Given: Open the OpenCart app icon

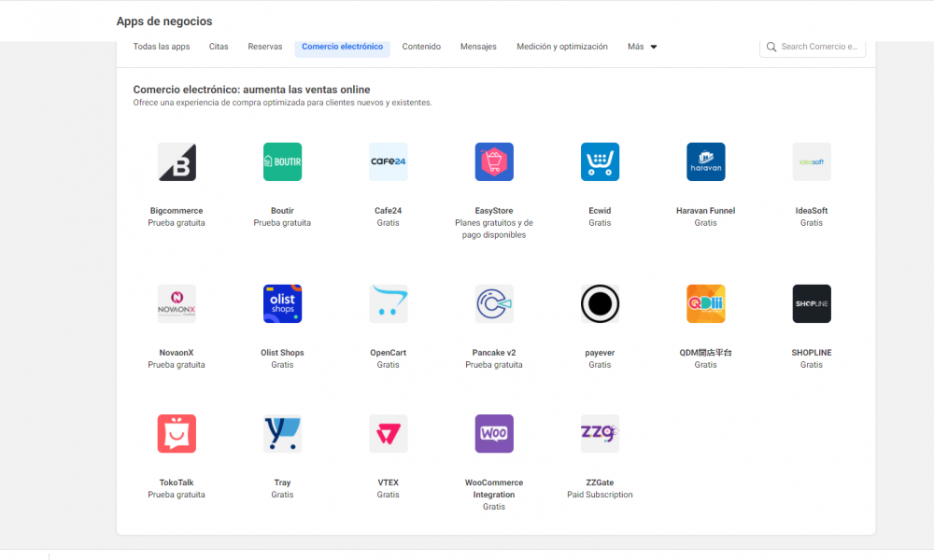Looking at the screenshot, I should (x=389, y=303).
